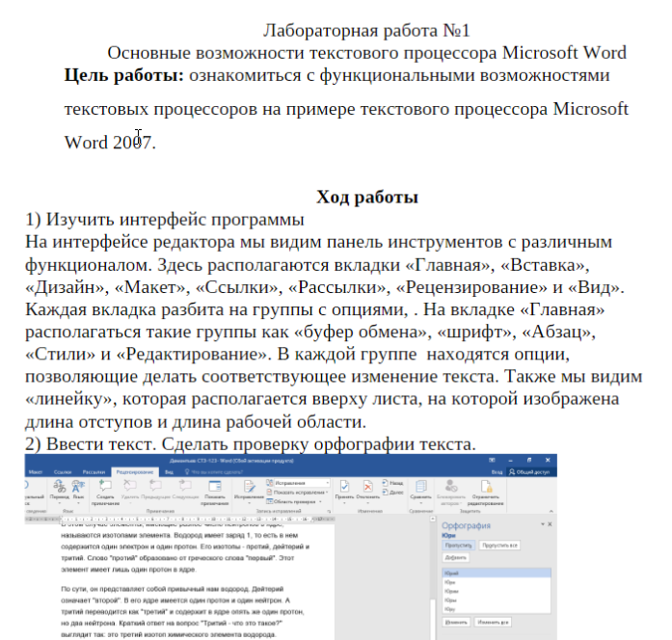Click the Создать примечание comment icon
Screen dimensions: 672x640
coord(105,486)
